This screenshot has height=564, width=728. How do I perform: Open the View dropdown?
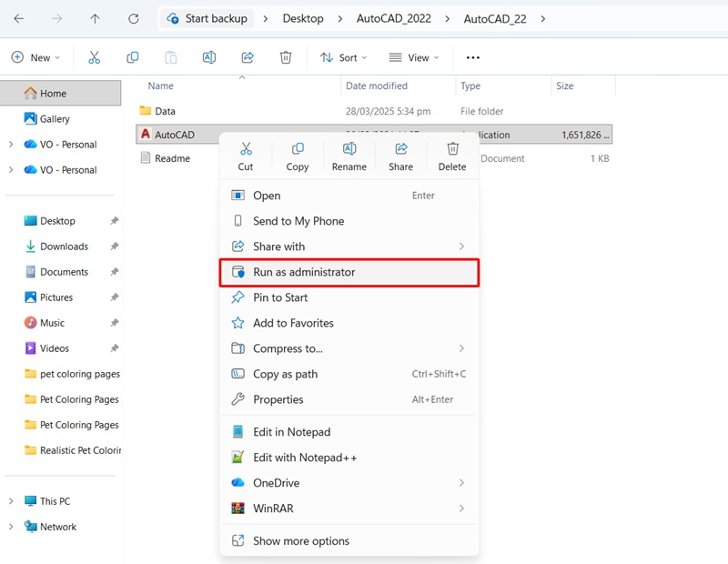pyautogui.click(x=414, y=57)
